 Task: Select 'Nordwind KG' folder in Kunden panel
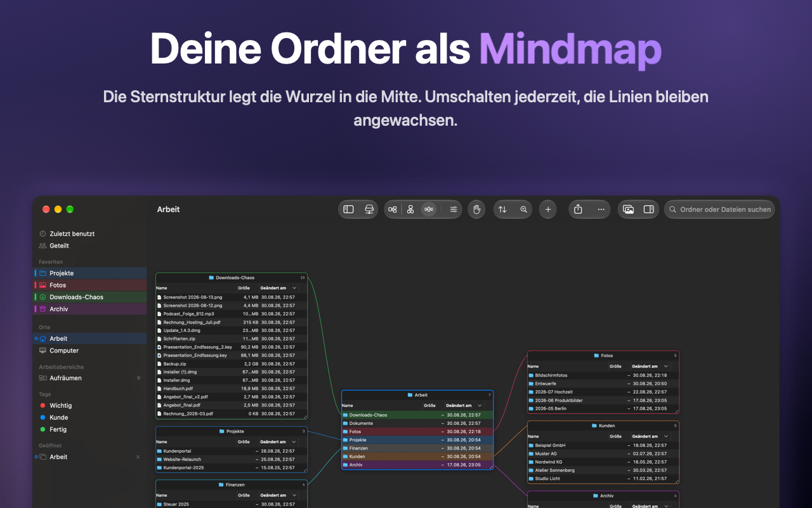[x=603, y=462]
